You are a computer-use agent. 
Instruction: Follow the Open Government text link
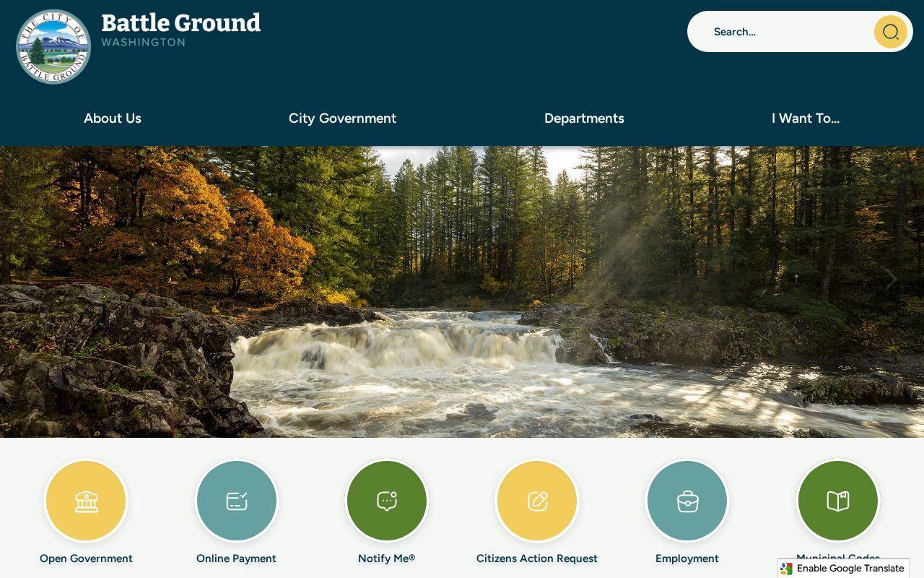coord(86,558)
